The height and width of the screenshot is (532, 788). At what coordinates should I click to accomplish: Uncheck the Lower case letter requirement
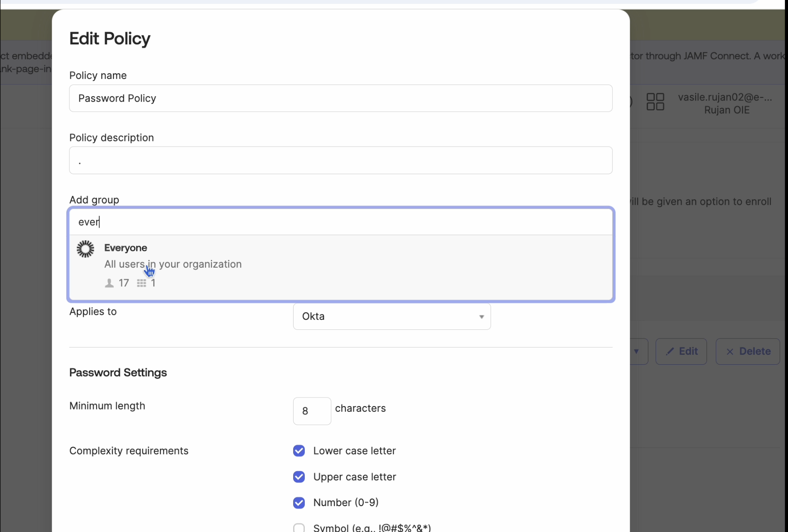[x=299, y=451]
